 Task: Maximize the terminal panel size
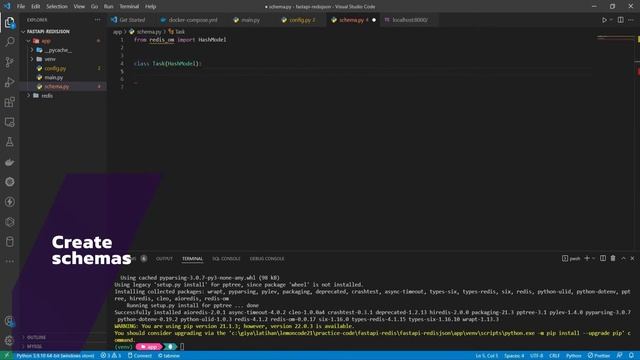pos(623,258)
